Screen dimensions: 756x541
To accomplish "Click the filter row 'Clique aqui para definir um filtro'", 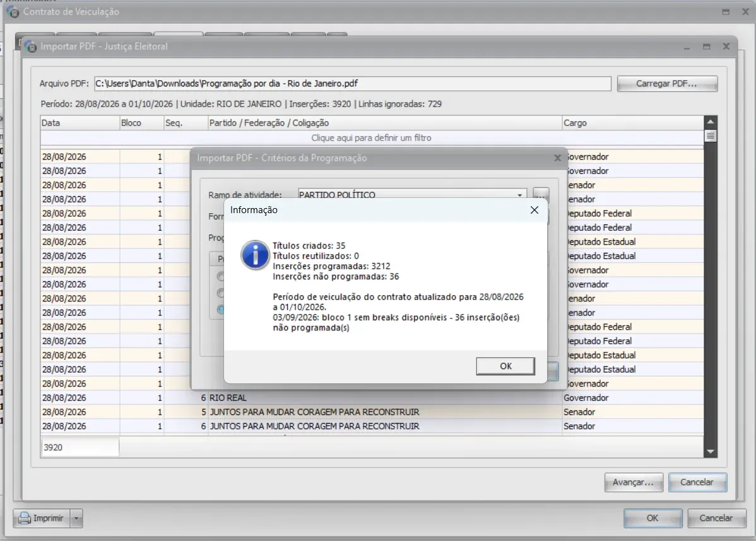I will click(371, 138).
